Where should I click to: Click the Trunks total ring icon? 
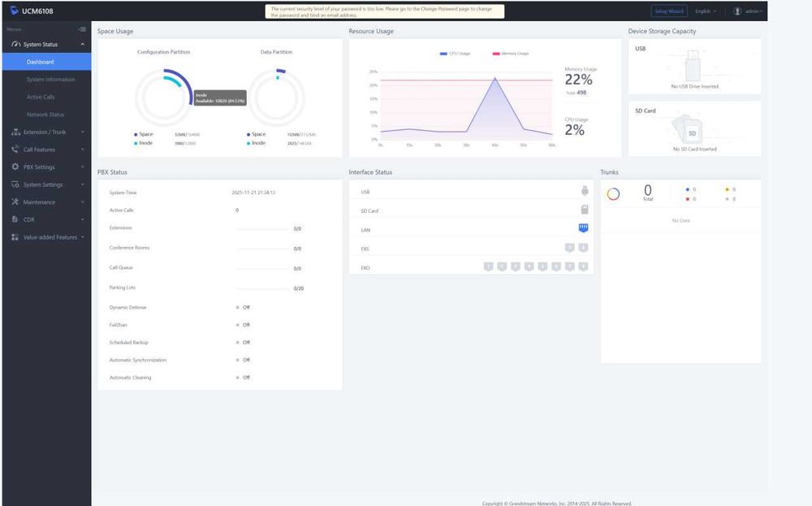point(613,193)
